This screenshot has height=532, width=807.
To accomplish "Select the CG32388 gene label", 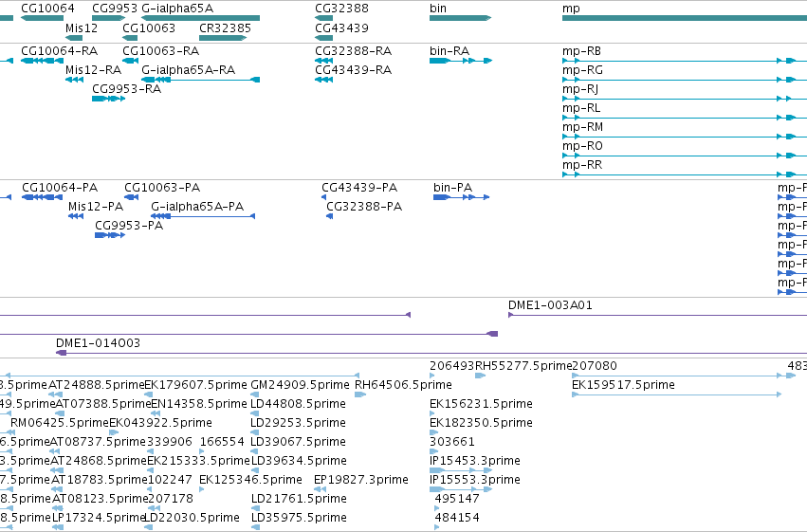I will [341, 9].
